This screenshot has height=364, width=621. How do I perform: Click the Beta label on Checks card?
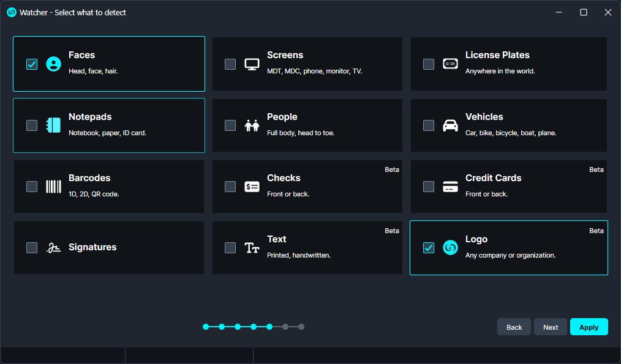[x=392, y=169]
